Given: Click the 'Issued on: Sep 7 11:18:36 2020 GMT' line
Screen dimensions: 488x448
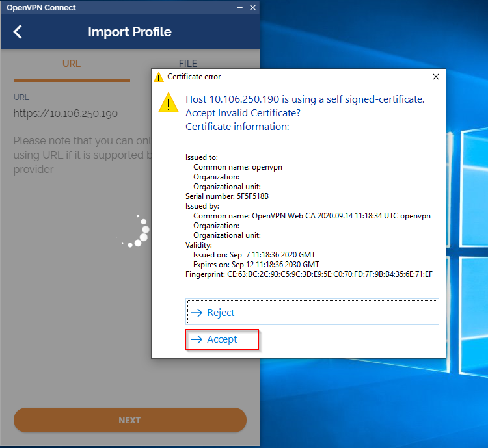Looking at the screenshot, I should pos(254,255).
